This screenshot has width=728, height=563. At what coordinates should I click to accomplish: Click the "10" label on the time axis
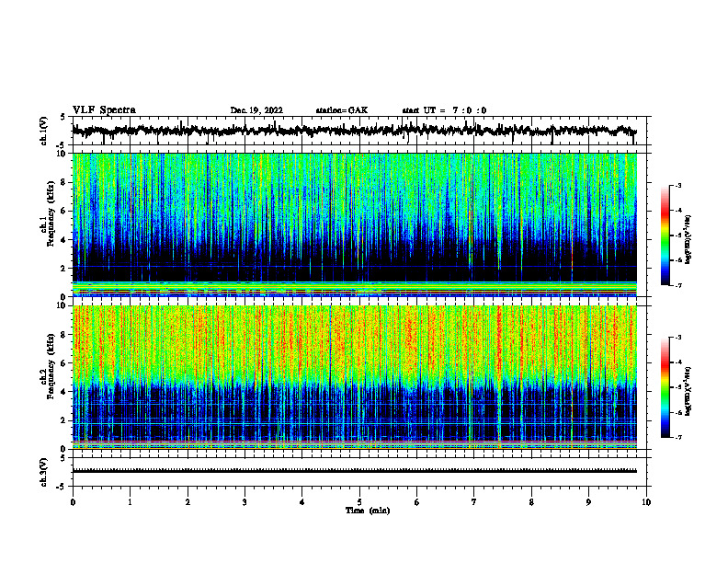[646, 502]
